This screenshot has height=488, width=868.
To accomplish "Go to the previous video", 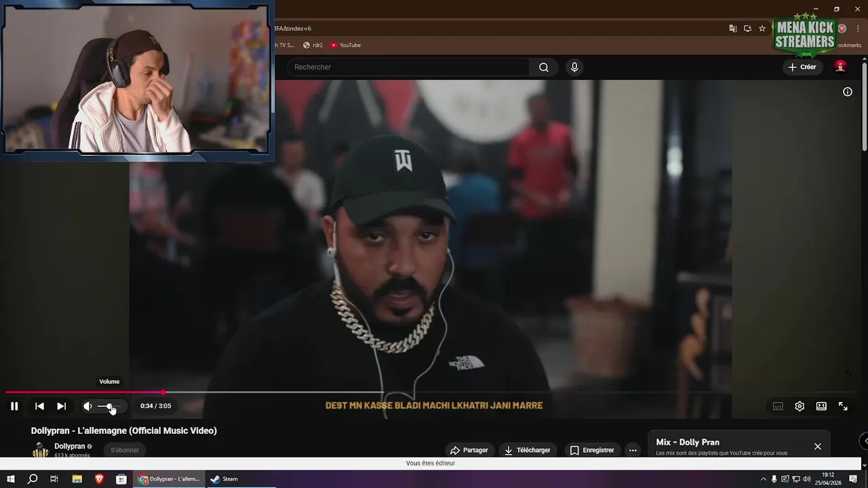I will 39,406.
